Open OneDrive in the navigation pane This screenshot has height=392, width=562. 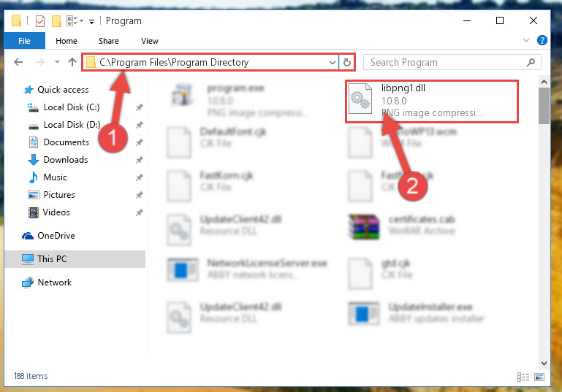[x=56, y=236]
